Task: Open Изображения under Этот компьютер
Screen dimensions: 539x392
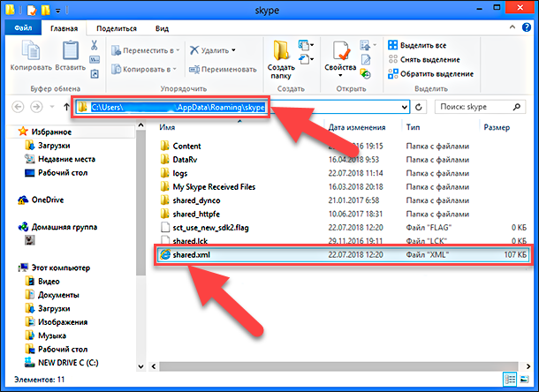Action: (56, 322)
